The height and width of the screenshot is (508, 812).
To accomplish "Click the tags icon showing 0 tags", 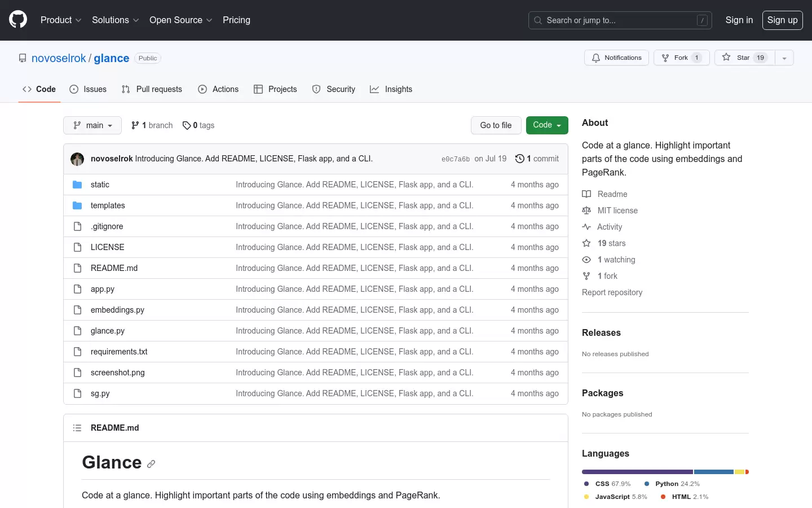I will (187, 125).
